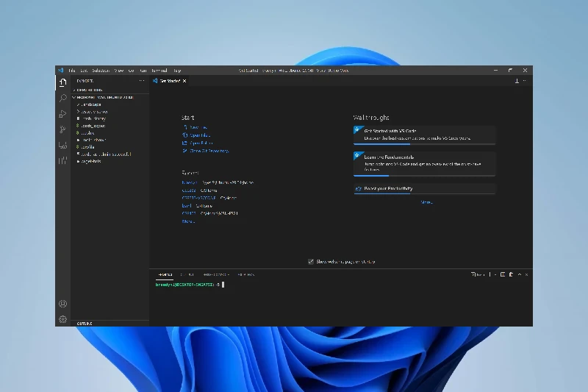Open the File menu

(71, 70)
